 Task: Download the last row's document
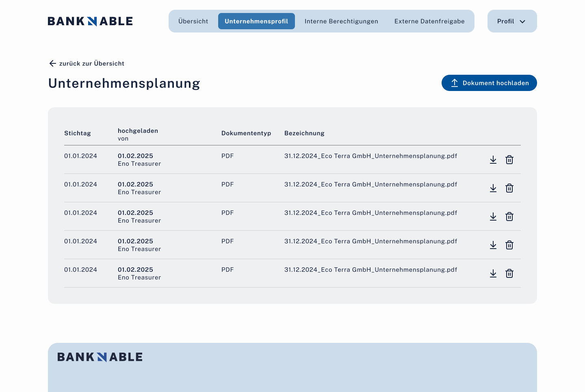click(493, 273)
